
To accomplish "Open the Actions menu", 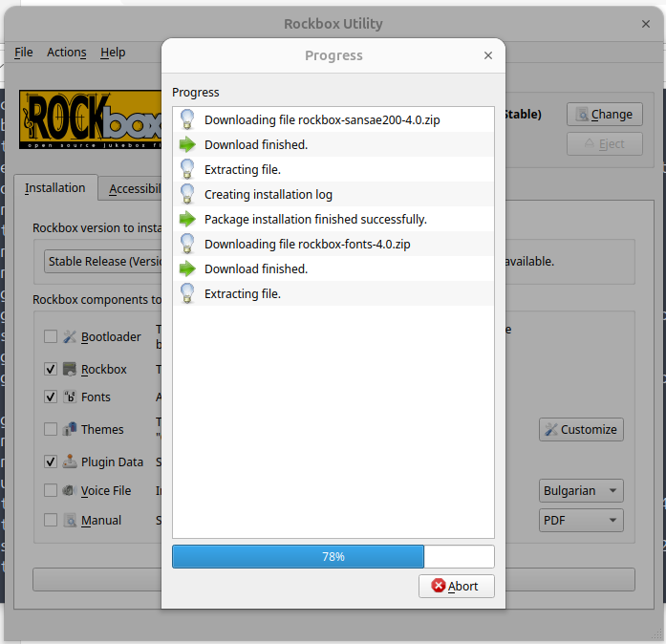I will click(x=67, y=53).
